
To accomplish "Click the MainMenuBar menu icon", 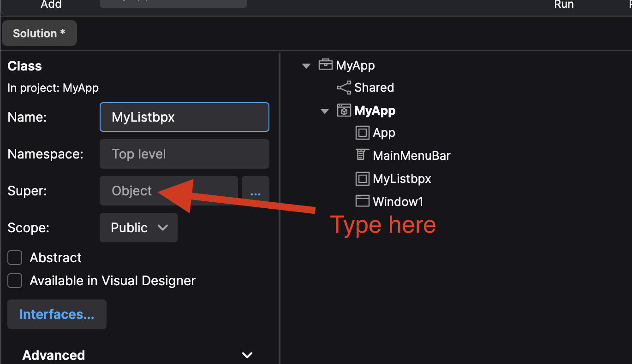I will pyautogui.click(x=361, y=155).
